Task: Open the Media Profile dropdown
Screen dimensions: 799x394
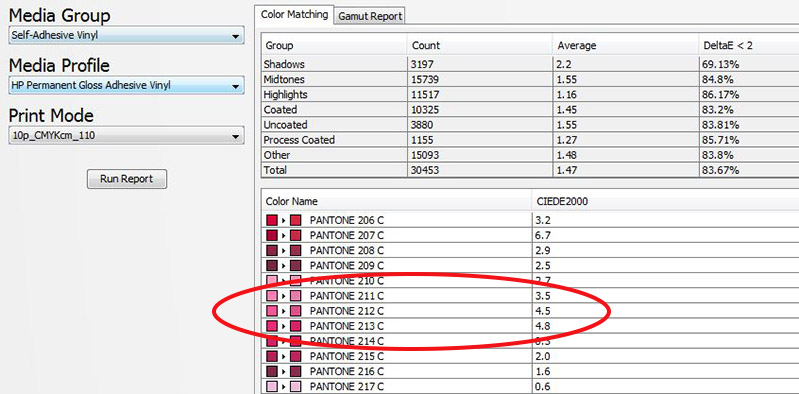Action: (126, 85)
